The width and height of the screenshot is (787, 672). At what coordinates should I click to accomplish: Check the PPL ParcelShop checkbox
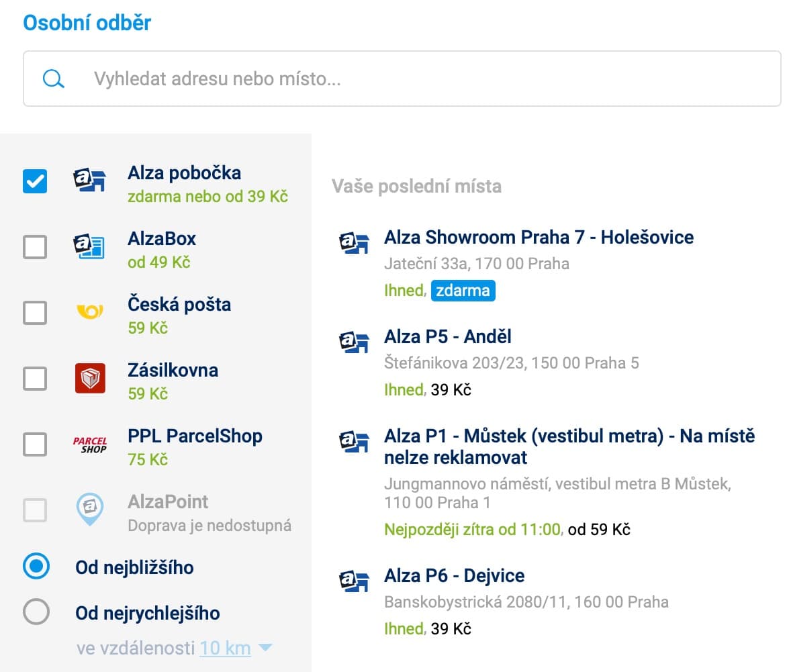35,444
